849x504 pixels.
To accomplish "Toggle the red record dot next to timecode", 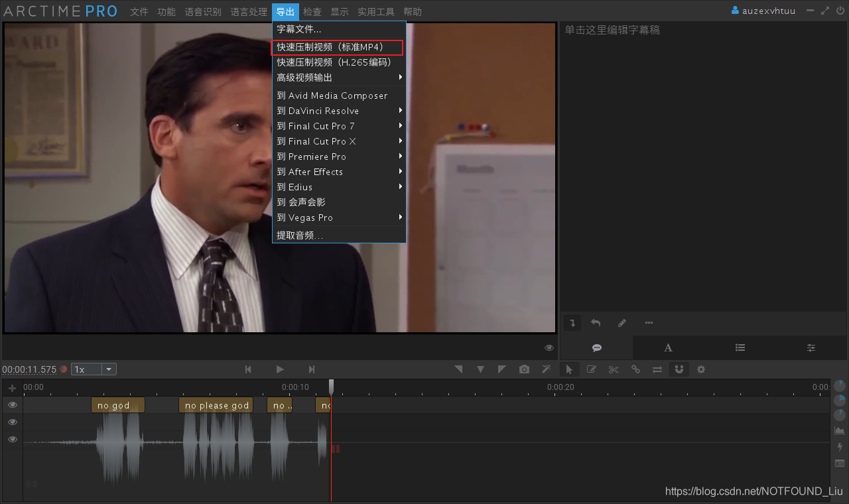I will 64,369.
